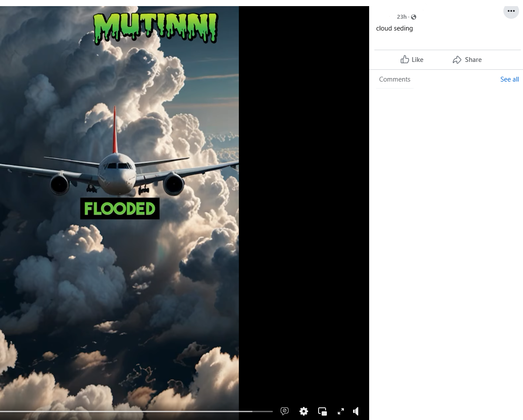Click the FLOODED caption on video
Image resolution: width=523 pixels, height=420 pixels.
120,208
